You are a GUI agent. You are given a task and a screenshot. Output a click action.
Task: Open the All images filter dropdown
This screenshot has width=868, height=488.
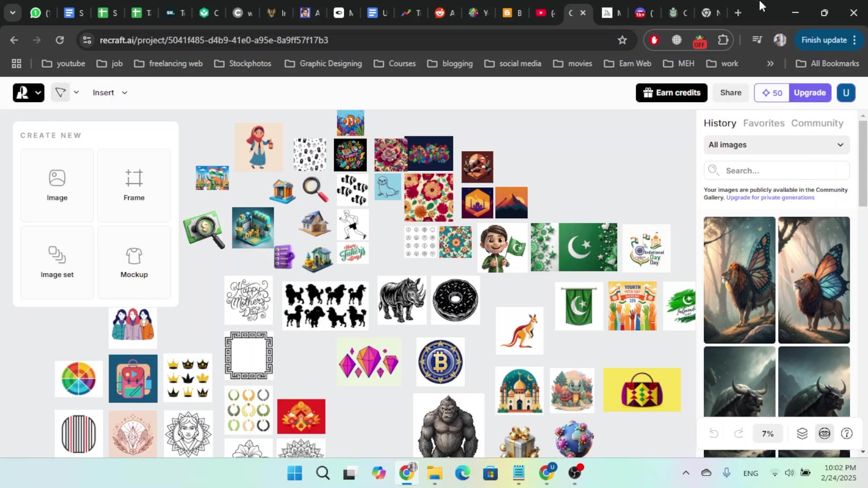tap(776, 145)
